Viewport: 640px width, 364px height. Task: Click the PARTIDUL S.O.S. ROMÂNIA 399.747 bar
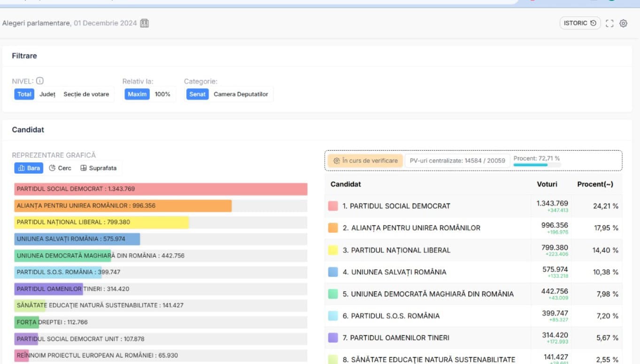coord(161,272)
